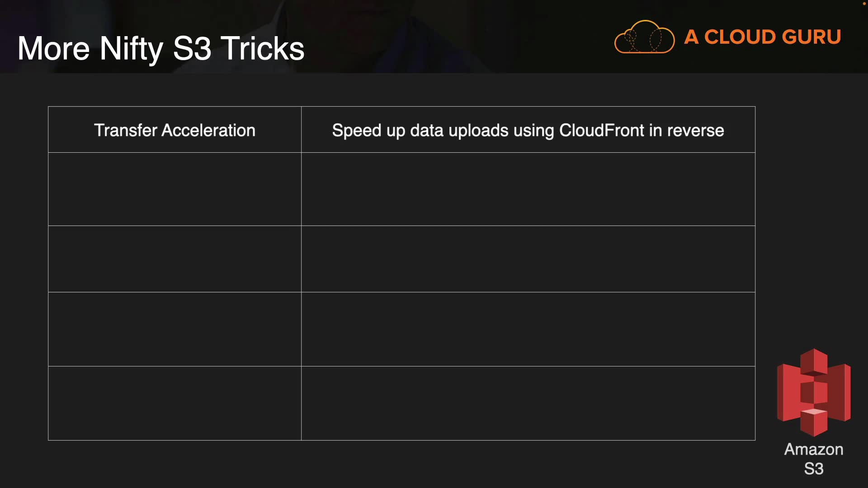Screen dimensions: 868x488
Task: Click the 'More Nifty S3 Tricks' slide title
Action: coord(161,48)
